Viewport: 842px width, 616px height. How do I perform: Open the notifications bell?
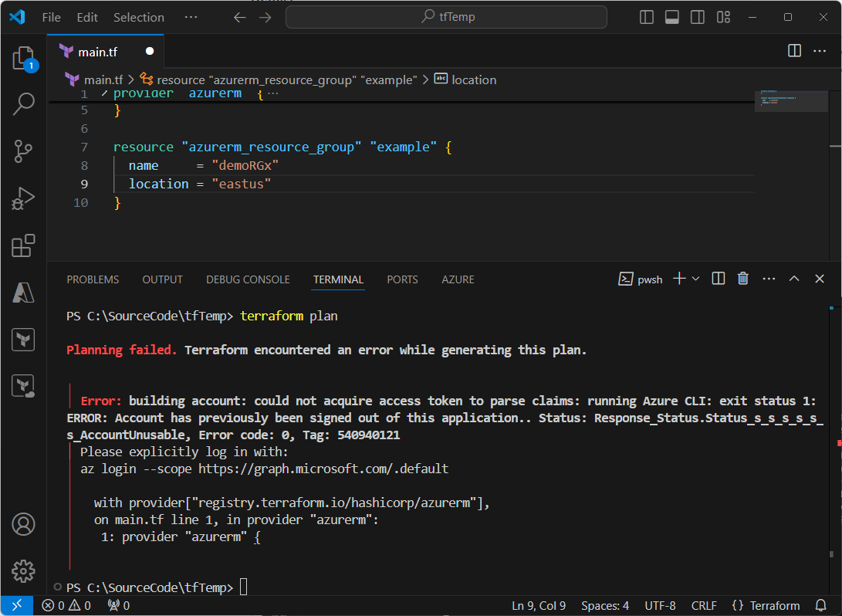click(x=820, y=605)
